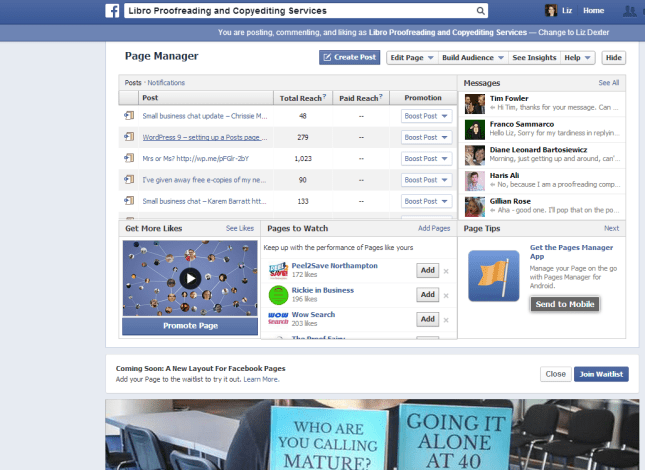Screen dimensions: 645x470
Task: Click post icon beside Mrs or Ms
Action: pyautogui.click(x=129, y=158)
